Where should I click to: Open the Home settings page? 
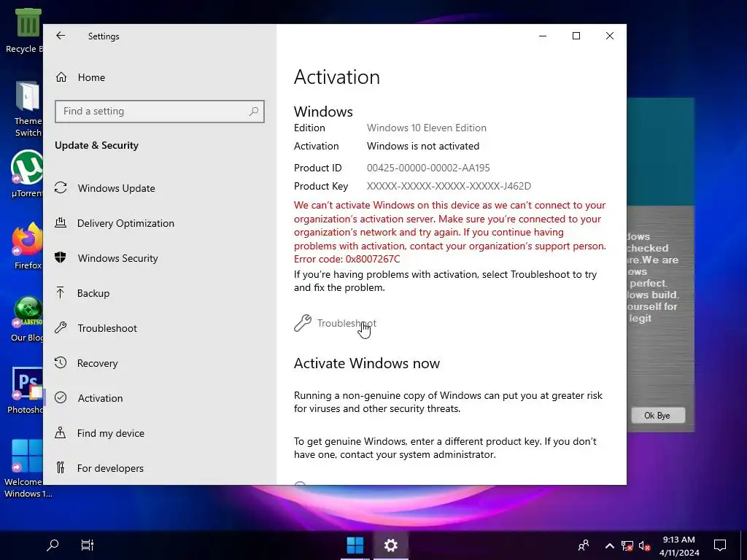point(91,77)
